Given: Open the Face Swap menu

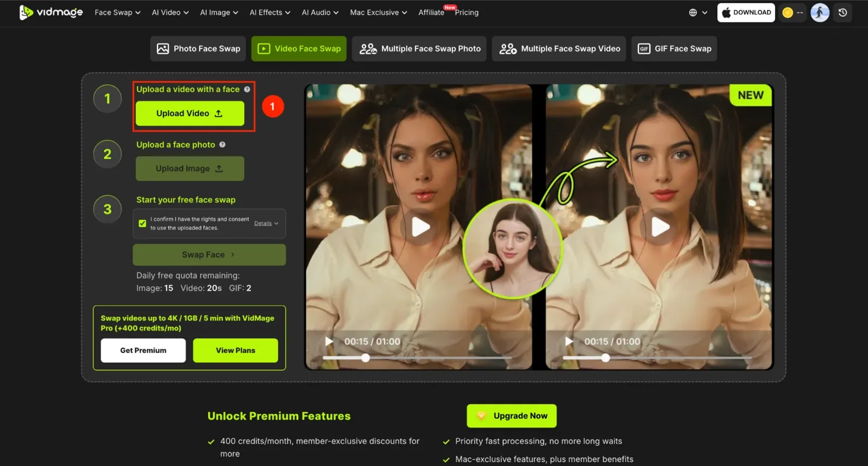Looking at the screenshot, I should (117, 12).
